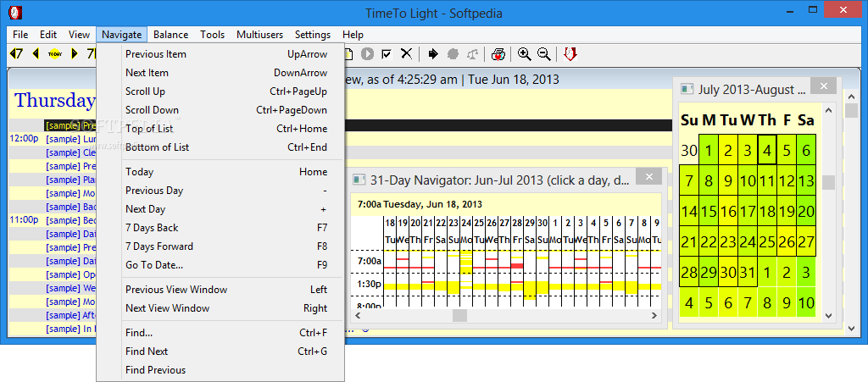The image size is (868, 382).
Task: Open the Multiusers menu
Action: point(259,34)
